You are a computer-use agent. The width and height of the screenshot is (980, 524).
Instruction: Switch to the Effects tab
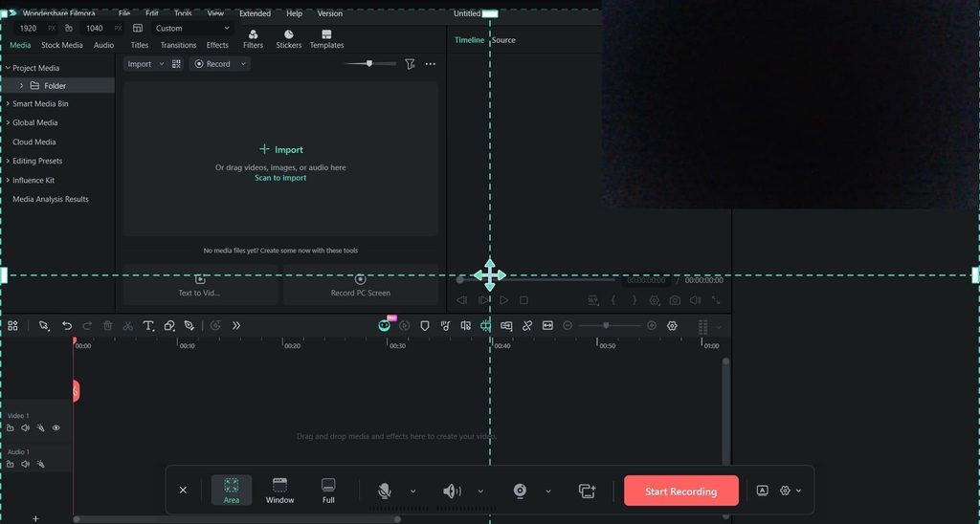[217, 45]
